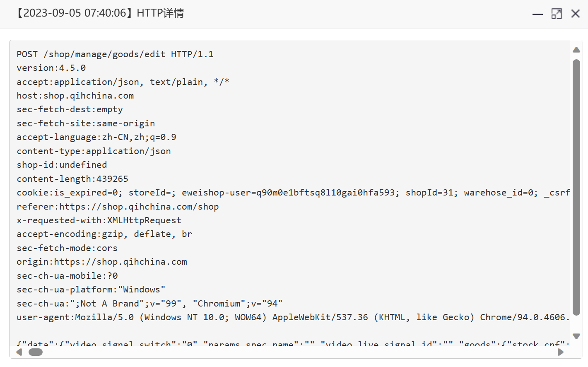Image resolution: width=588 pixels, height=367 pixels.
Task: Click the sec-ch-ua-platform:"Windows" line
Action: [x=91, y=290]
